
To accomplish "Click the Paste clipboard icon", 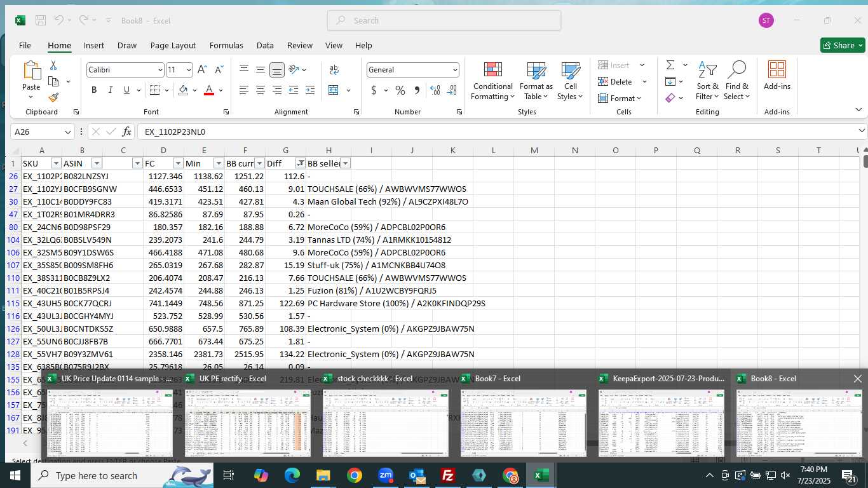I will tap(31, 70).
